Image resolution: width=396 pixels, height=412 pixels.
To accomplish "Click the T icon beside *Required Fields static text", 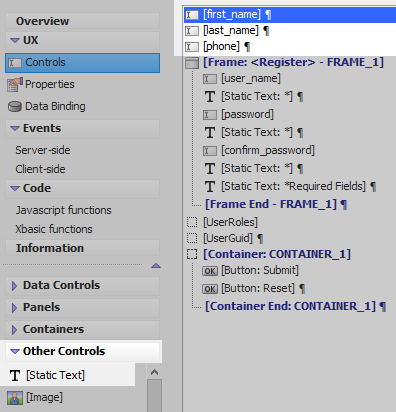I will click(210, 187).
